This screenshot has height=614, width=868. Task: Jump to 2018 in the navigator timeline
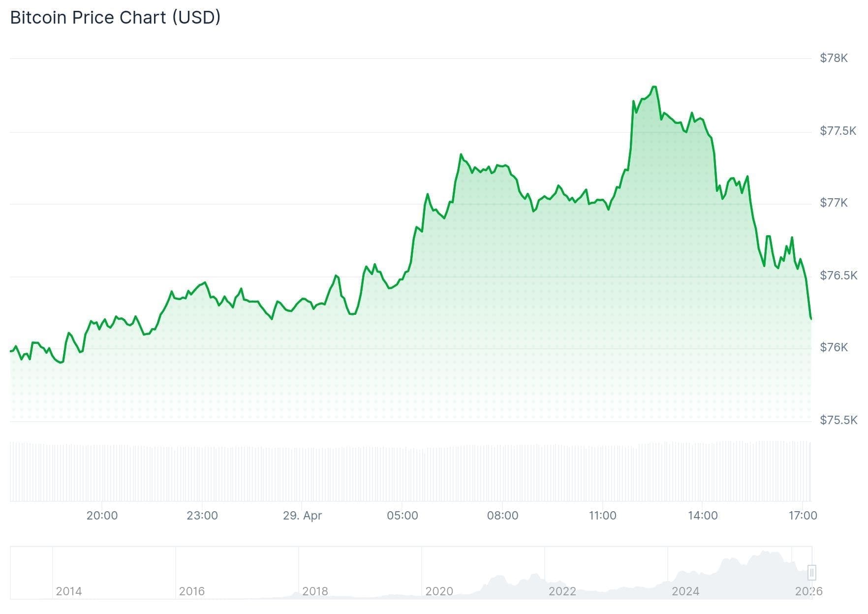315,591
